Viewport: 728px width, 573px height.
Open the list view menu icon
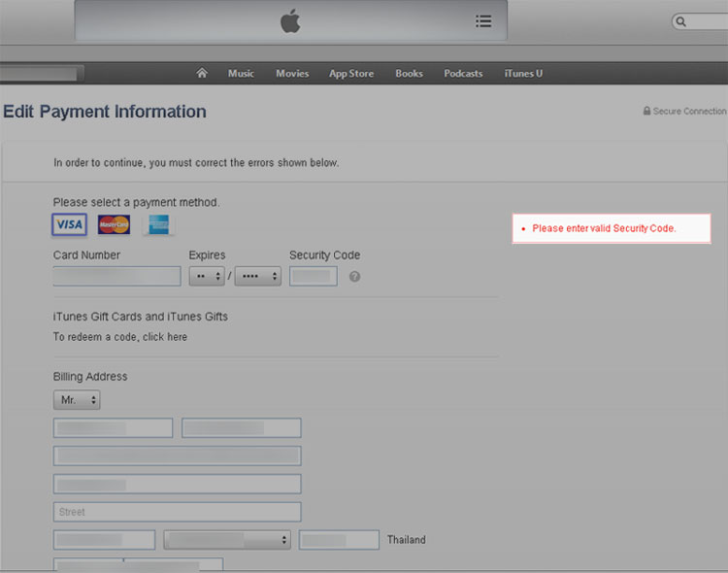point(483,21)
